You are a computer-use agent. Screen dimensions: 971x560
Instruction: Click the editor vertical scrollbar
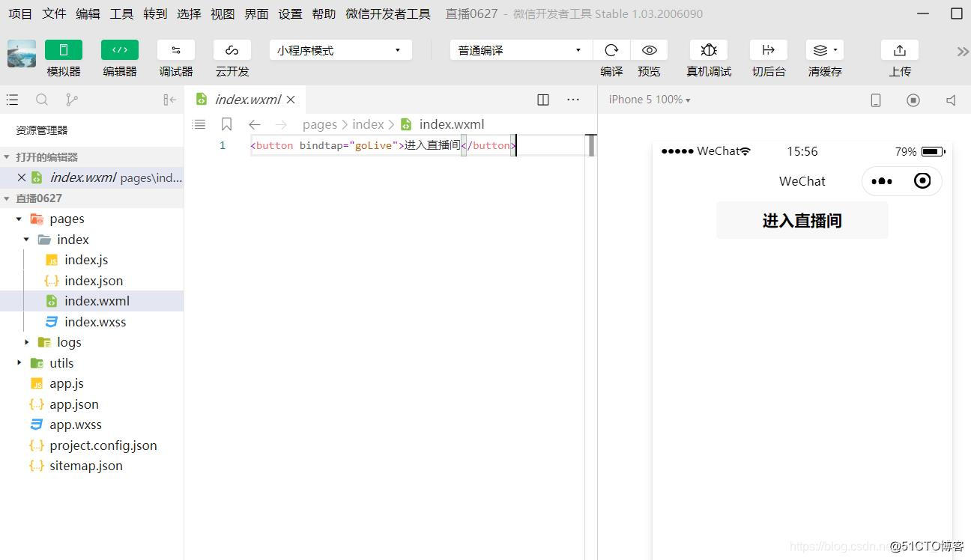tap(591, 145)
